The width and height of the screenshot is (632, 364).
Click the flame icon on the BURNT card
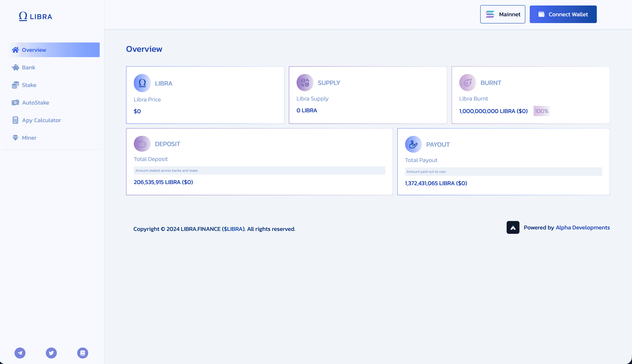[468, 83]
